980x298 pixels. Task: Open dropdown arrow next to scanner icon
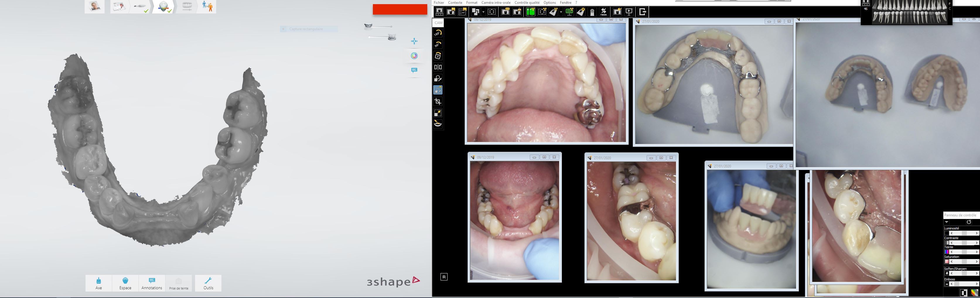pyautogui.click(x=561, y=12)
